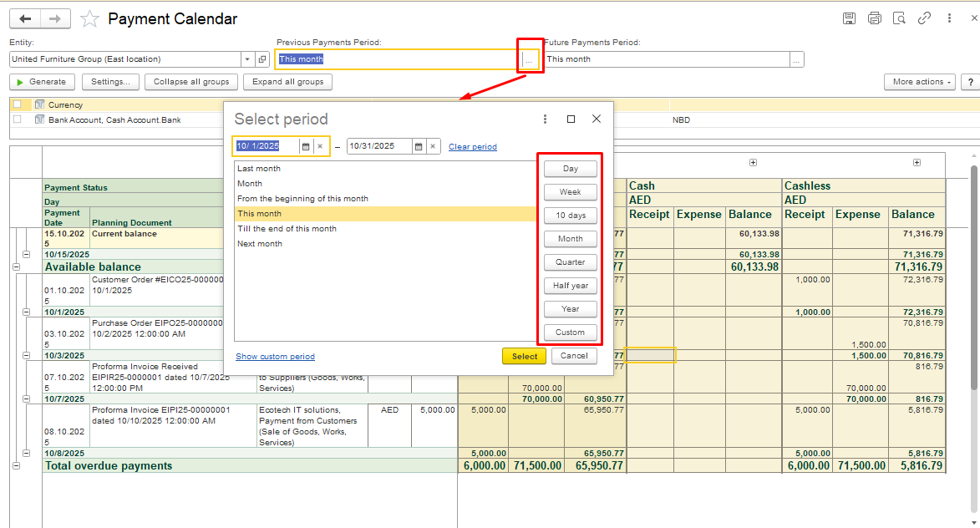980x528 pixels.
Task: Click the Clear period link
Action: (472, 147)
